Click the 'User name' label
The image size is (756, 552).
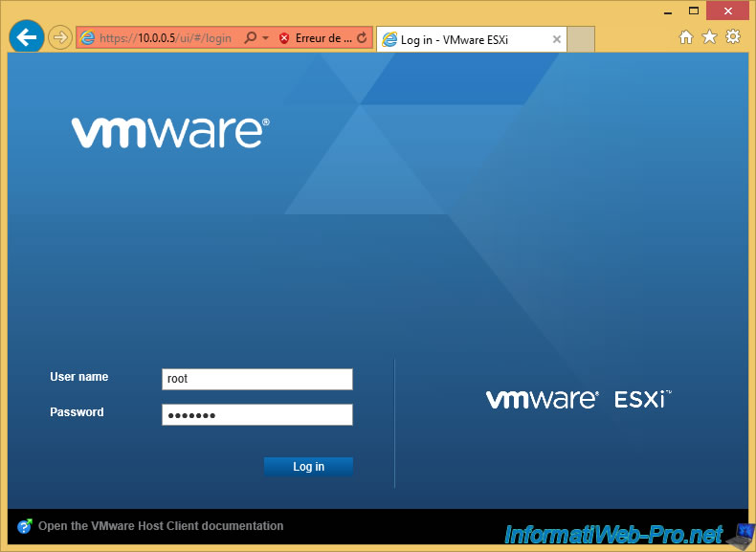(79, 377)
